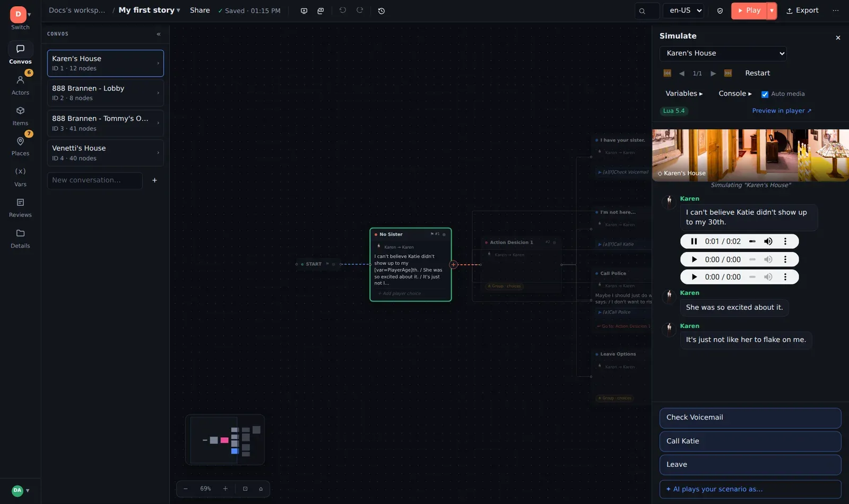849x504 pixels.
Task: Select the 888 Brannen - Lobby conversation
Action: (x=106, y=93)
